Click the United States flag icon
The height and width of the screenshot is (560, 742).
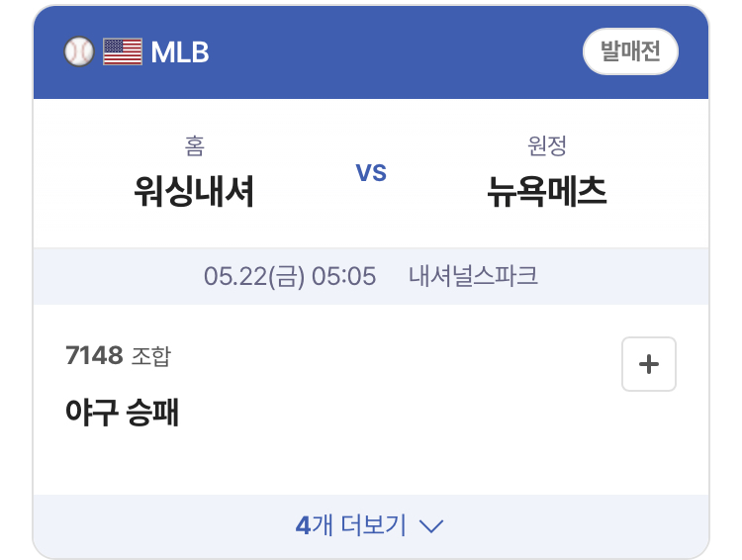[x=123, y=51]
